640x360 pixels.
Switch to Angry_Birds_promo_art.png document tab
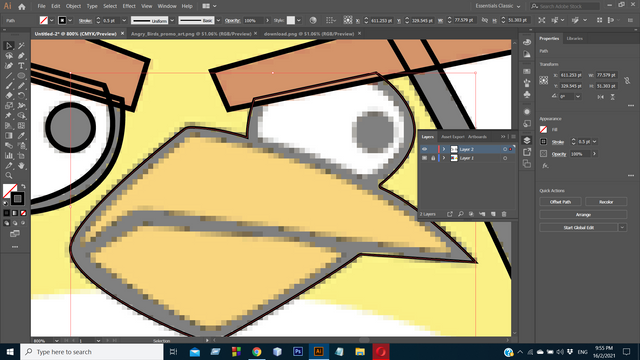pyautogui.click(x=191, y=34)
